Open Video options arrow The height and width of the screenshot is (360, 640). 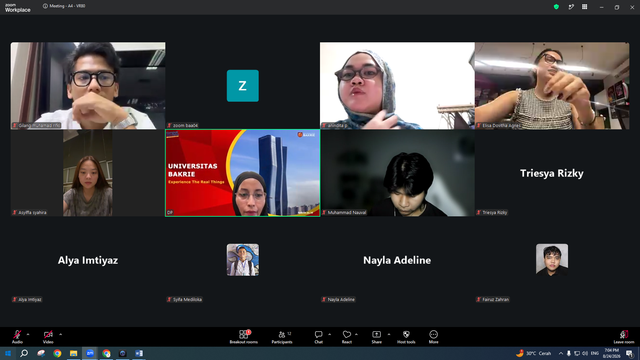[60, 334]
